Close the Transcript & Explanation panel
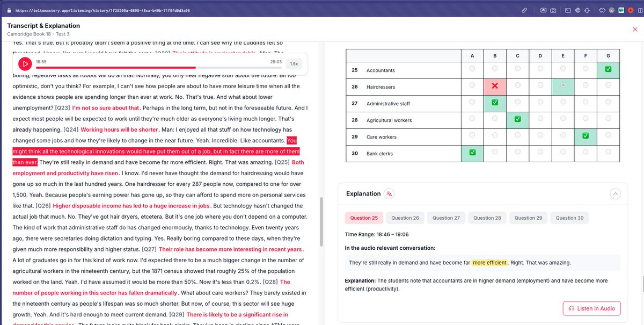644x325 pixels. (x=635, y=29)
